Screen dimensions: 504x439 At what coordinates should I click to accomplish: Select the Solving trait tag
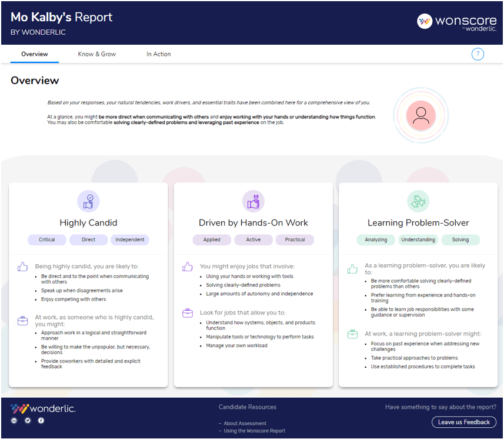(460, 240)
